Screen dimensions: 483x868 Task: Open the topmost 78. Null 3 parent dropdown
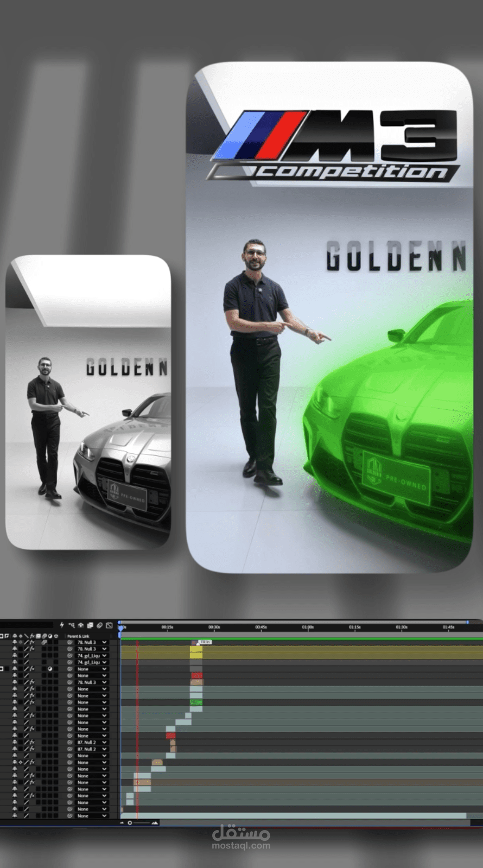tap(92, 642)
